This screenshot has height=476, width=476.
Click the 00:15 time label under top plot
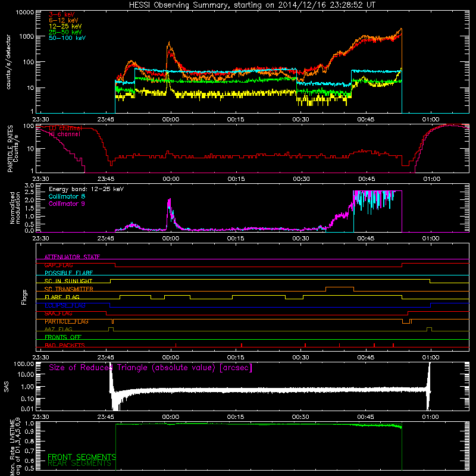click(x=236, y=120)
